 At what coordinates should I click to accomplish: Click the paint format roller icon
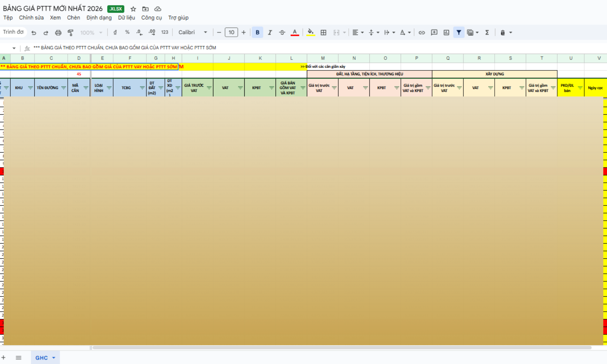70,32
